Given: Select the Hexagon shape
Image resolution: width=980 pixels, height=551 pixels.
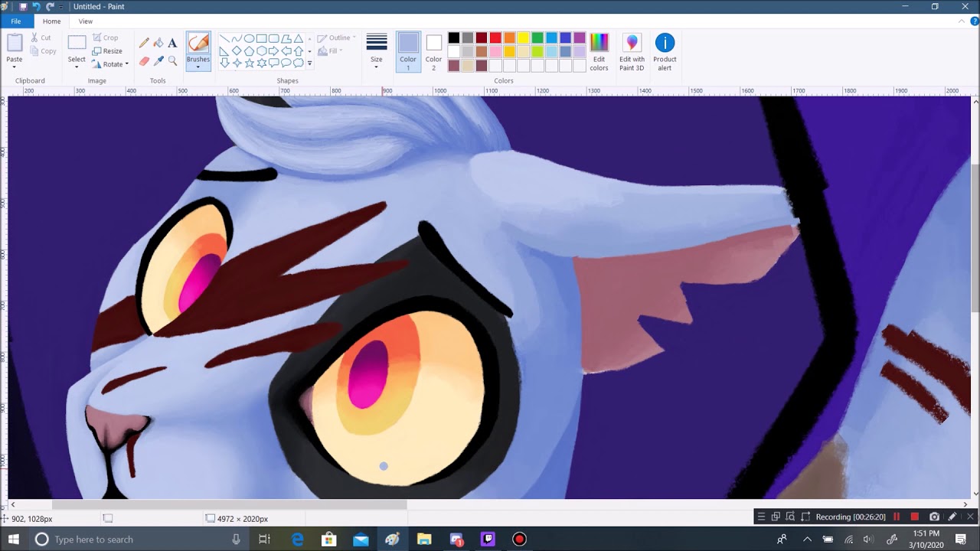Looking at the screenshot, I should (x=261, y=51).
